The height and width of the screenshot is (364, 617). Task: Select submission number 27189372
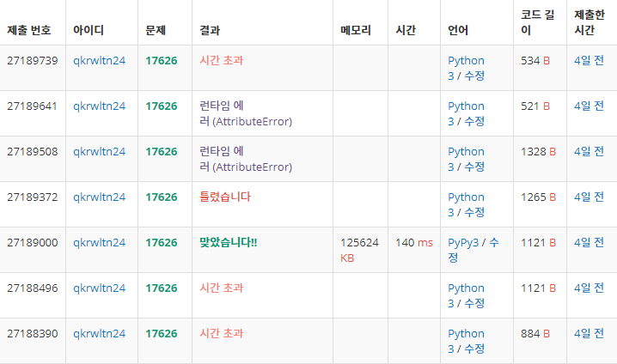pyautogui.click(x=33, y=197)
